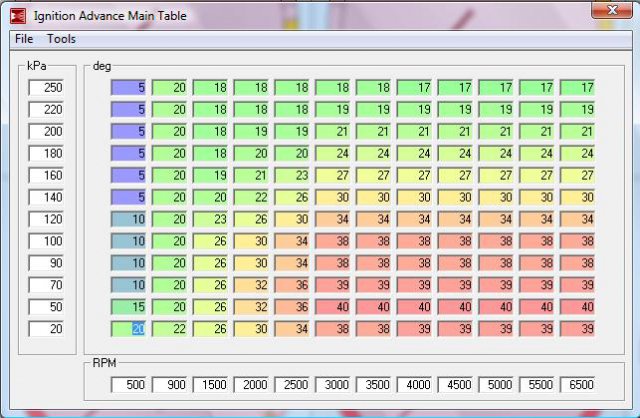Select the red cell at 50 kPa, 6500 RPM

(578, 307)
